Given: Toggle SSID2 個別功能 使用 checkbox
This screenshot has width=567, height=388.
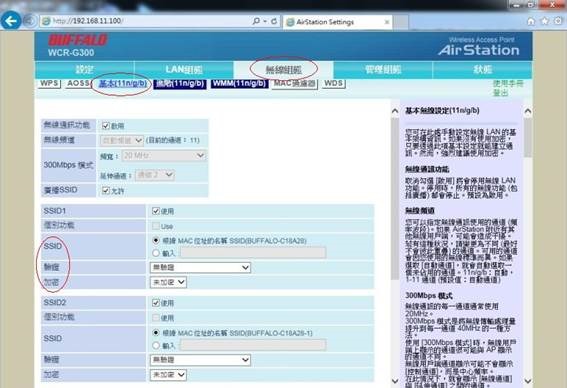Looking at the screenshot, I should point(156,318).
